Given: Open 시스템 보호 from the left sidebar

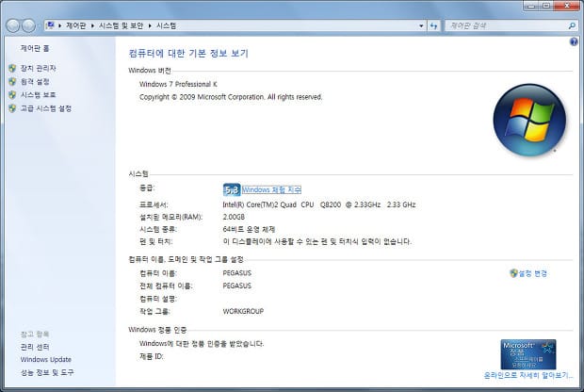Looking at the screenshot, I should click(x=38, y=95).
